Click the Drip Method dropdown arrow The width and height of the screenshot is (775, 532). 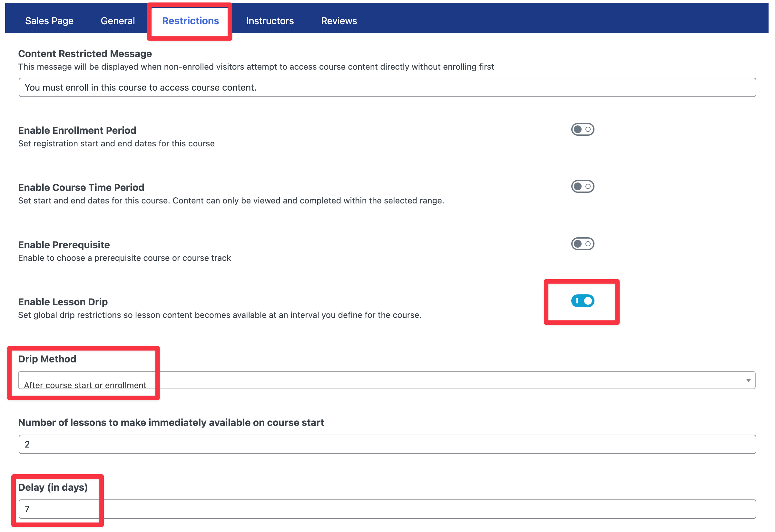click(748, 380)
